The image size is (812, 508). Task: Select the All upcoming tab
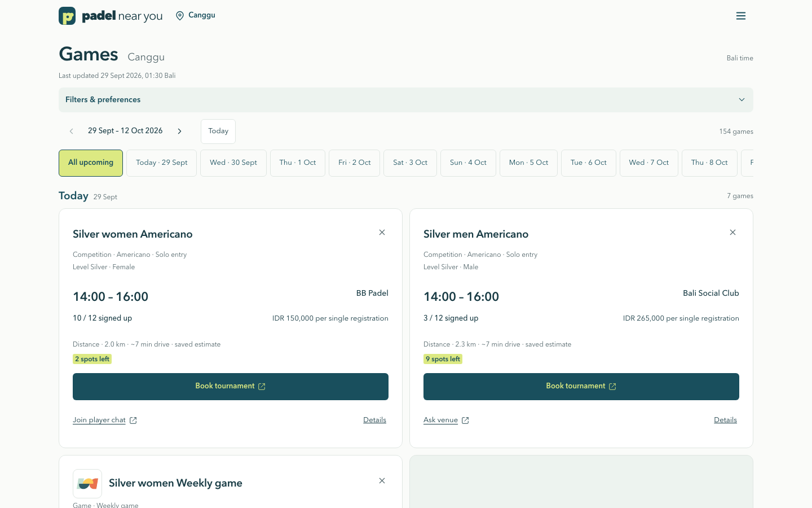pos(91,163)
